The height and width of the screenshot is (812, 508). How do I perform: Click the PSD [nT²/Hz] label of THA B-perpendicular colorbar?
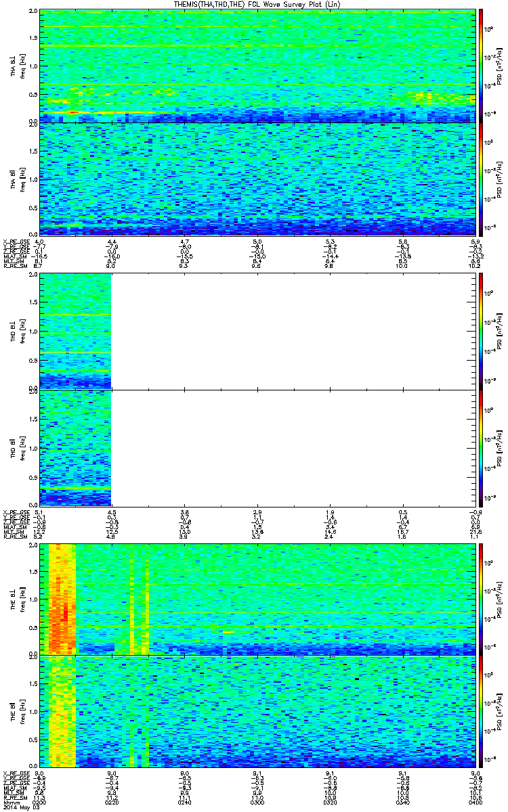[499, 65]
